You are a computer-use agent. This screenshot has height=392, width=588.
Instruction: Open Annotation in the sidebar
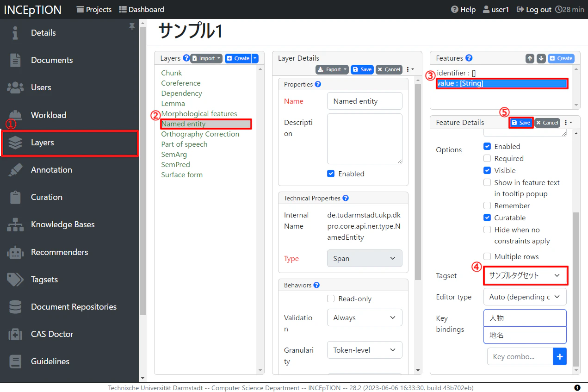69,170
